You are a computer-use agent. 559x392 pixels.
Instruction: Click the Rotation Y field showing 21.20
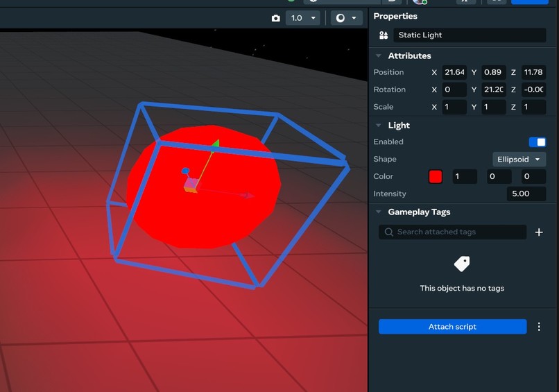coord(493,90)
